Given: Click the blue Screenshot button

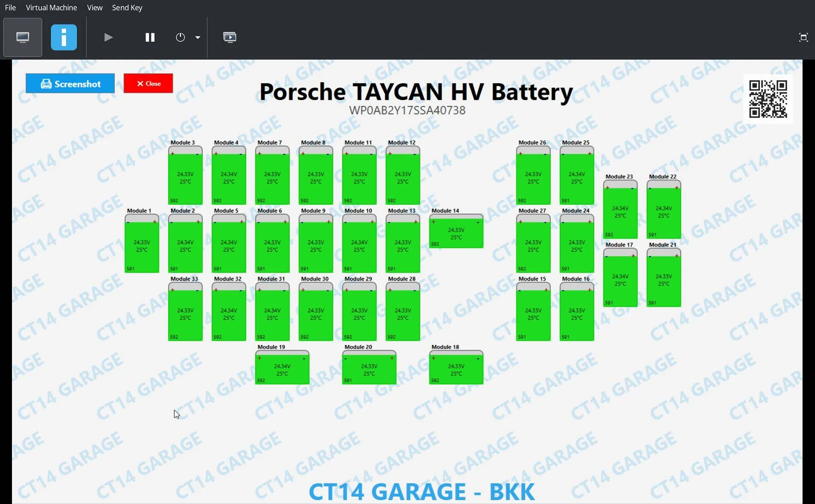Looking at the screenshot, I should pos(70,84).
